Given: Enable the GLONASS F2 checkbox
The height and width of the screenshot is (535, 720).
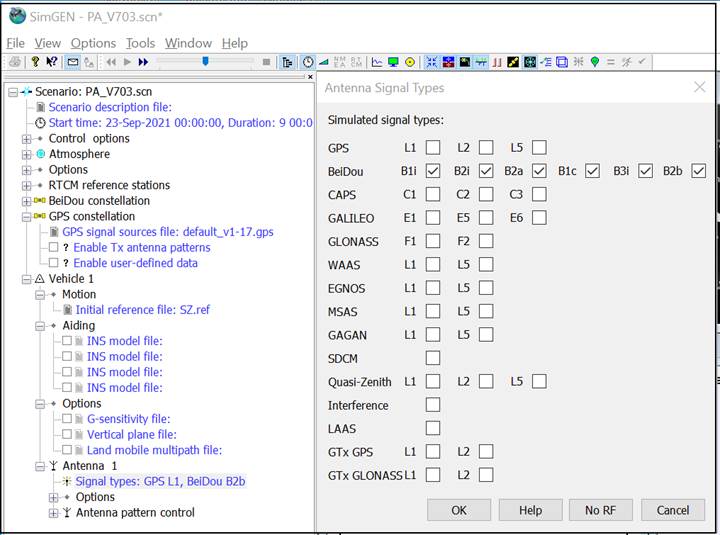Looking at the screenshot, I should 486,241.
